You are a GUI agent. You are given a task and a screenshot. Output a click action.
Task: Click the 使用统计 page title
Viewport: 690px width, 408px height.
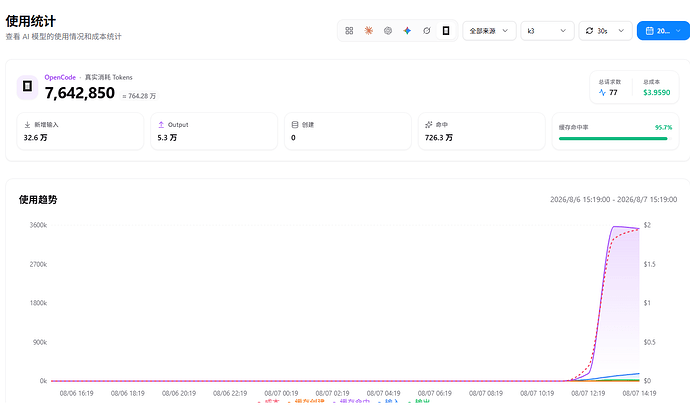[31, 21]
